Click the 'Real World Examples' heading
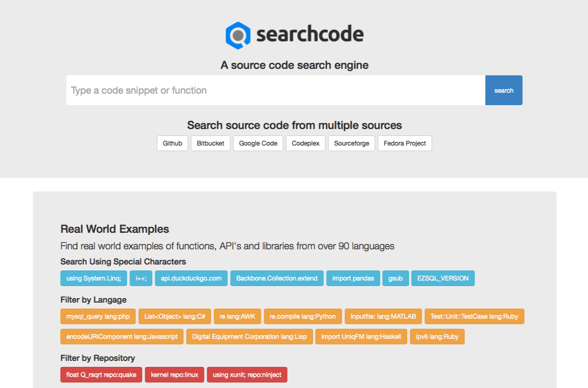Image resolution: width=588 pixels, height=388 pixels. 115,229
